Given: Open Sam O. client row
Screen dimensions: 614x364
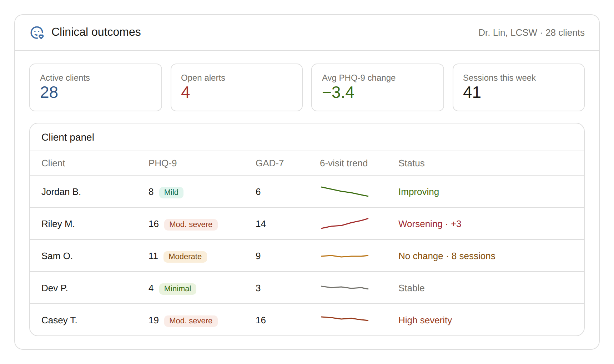Looking at the screenshot, I should (x=307, y=256).
